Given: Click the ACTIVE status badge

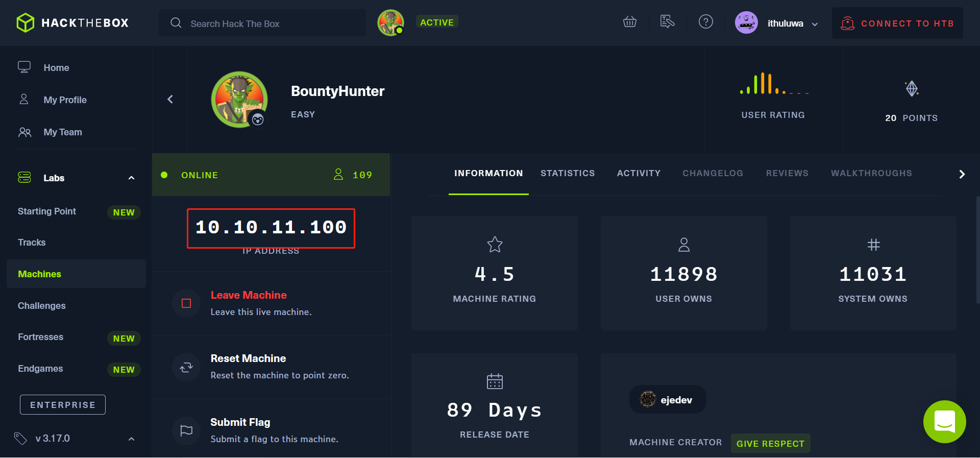Looking at the screenshot, I should pyautogui.click(x=437, y=22).
